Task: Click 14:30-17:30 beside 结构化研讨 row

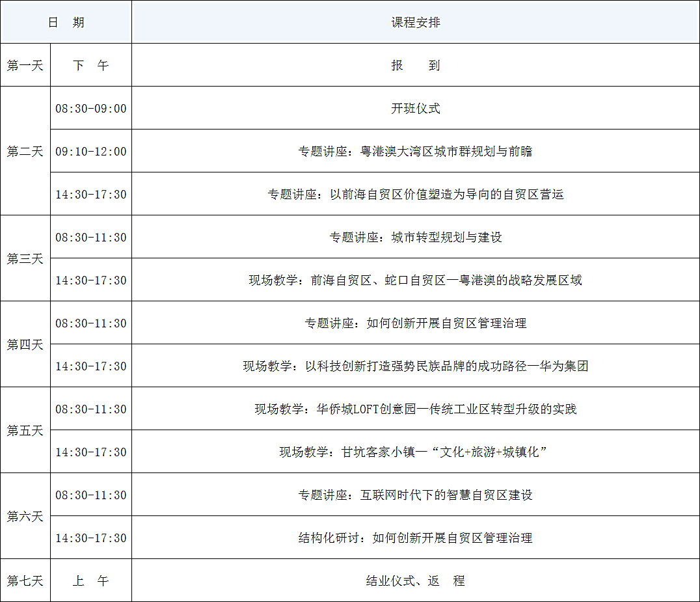Action: pos(91,538)
